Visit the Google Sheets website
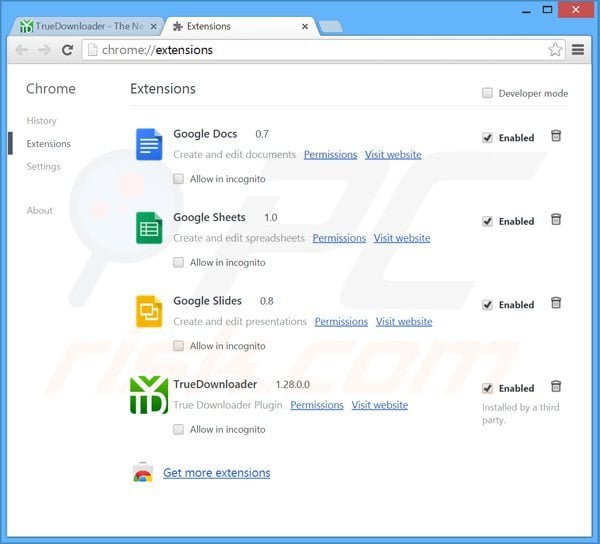 pos(402,238)
